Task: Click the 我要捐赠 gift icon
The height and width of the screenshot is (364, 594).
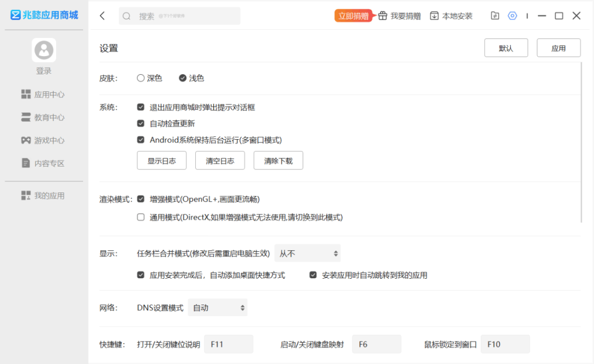Action: click(x=383, y=16)
